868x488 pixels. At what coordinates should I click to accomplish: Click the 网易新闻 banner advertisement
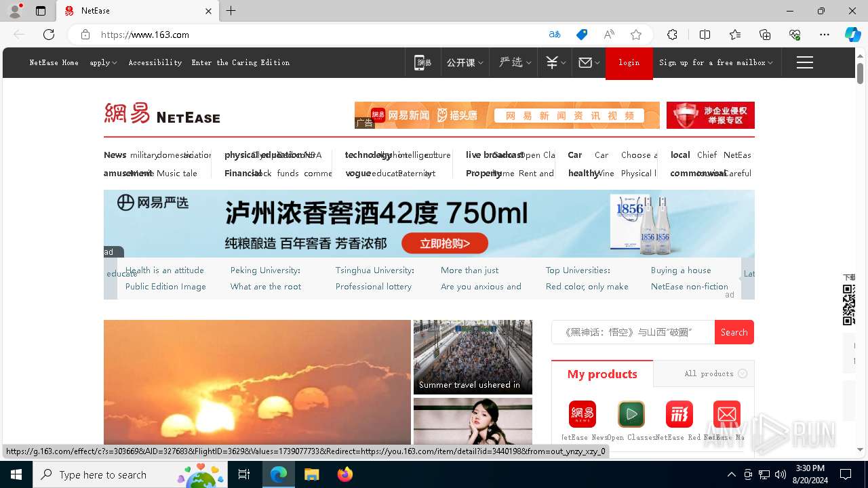pyautogui.click(x=507, y=115)
